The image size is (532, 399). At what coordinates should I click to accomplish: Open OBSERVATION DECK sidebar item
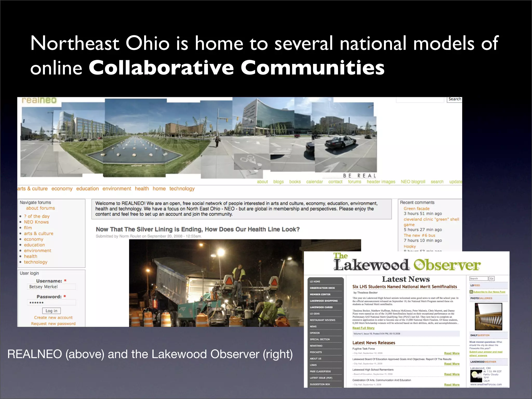pyautogui.click(x=322, y=288)
